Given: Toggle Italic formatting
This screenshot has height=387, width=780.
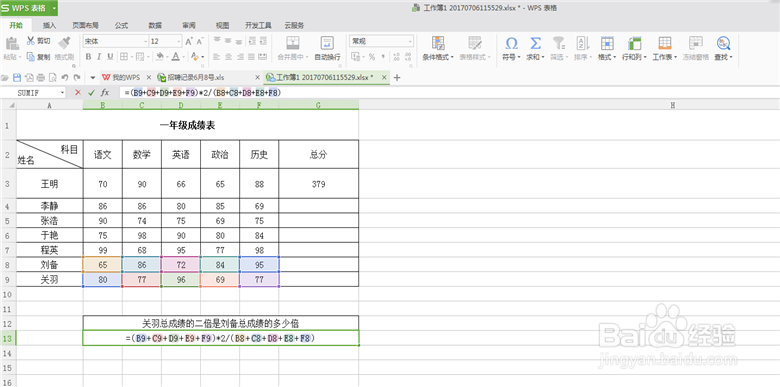Looking at the screenshot, I should (99, 57).
